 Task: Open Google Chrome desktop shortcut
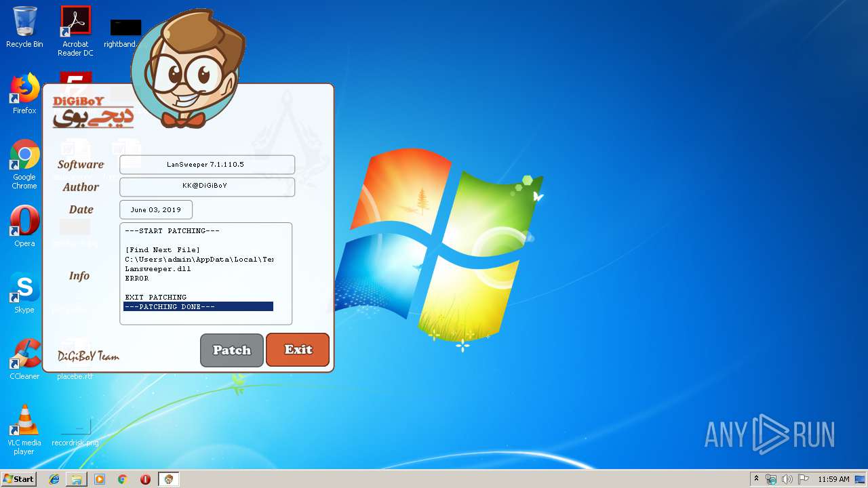tap(24, 164)
